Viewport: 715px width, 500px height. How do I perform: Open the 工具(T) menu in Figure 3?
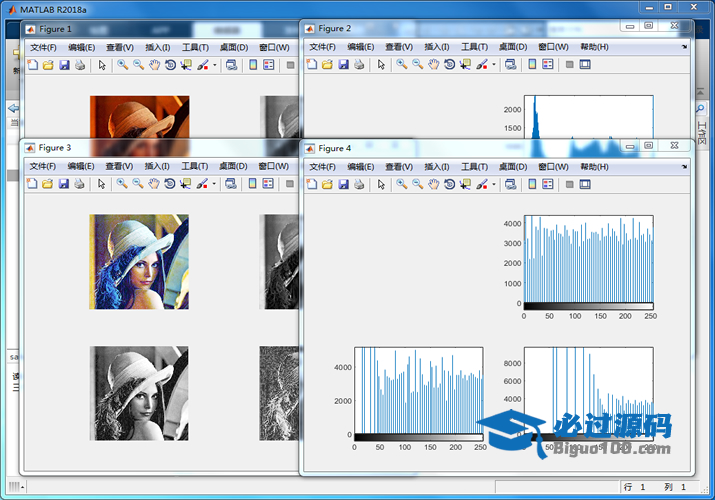pos(195,166)
